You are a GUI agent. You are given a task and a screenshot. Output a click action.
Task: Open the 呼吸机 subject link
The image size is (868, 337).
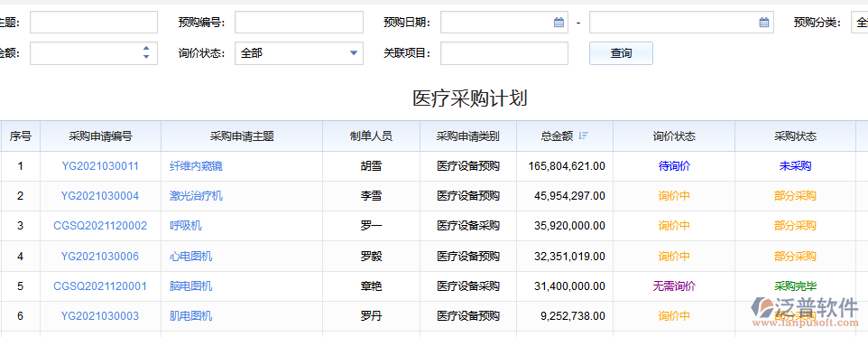[186, 226]
